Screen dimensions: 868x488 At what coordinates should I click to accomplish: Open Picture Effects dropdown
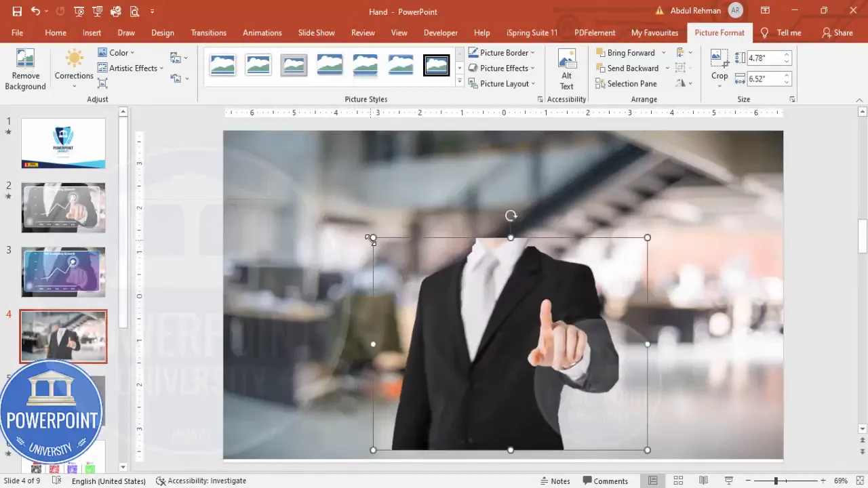click(502, 68)
